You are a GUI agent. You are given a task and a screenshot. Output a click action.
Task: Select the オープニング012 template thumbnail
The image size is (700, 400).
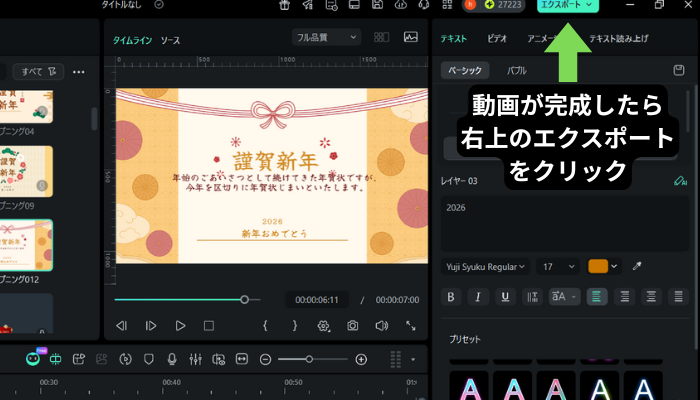tap(26, 245)
